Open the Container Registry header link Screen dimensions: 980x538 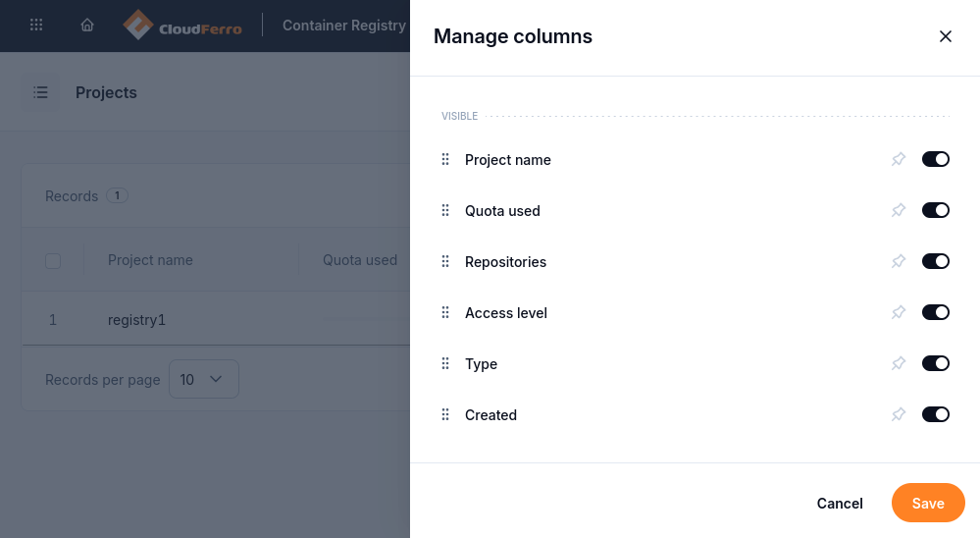point(343,25)
